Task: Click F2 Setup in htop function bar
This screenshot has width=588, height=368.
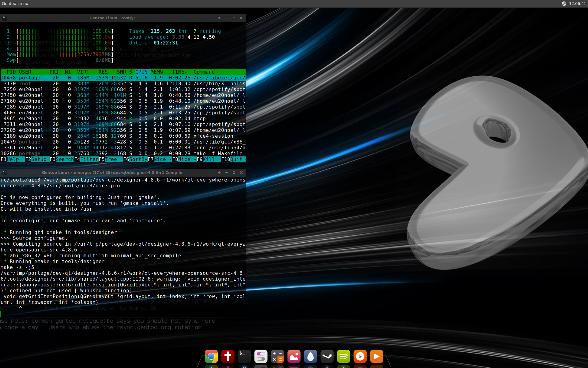Action: click(38, 159)
